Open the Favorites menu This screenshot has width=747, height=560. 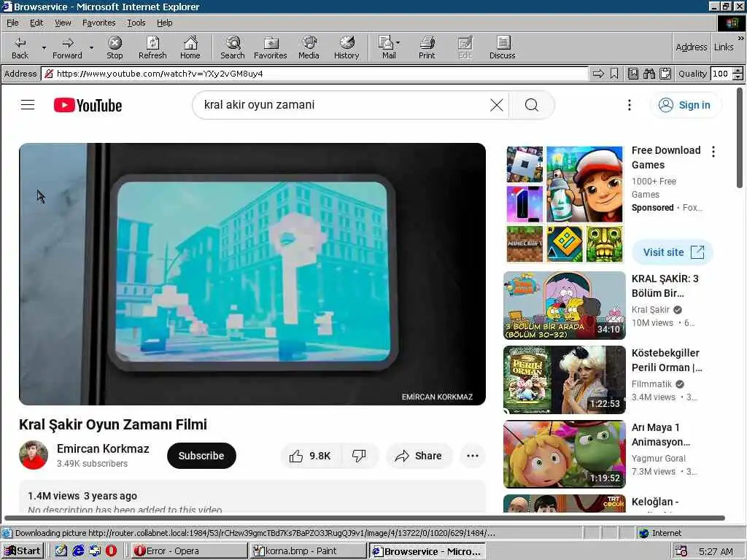point(98,23)
